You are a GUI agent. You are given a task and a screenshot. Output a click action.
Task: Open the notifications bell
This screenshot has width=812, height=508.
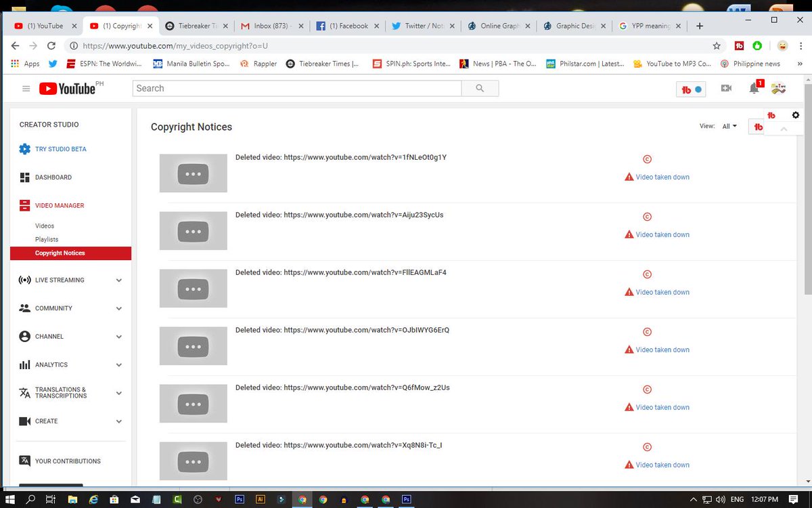pyautogui.click(x=754, y=88)
